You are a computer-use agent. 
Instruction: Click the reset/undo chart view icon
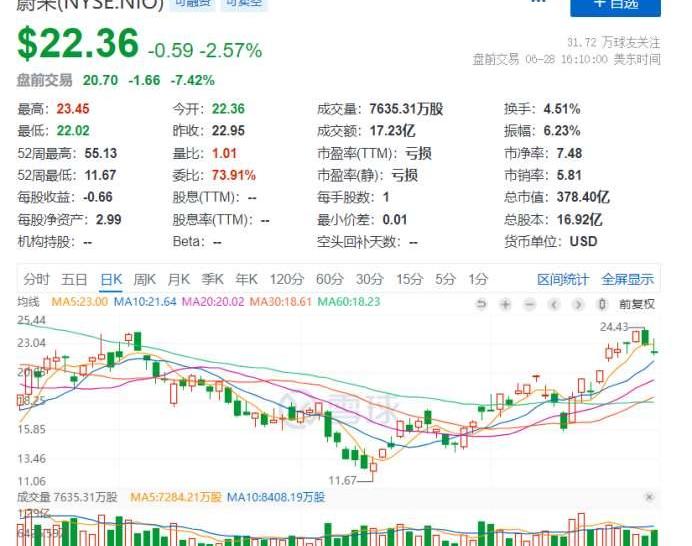click(481, 304)
